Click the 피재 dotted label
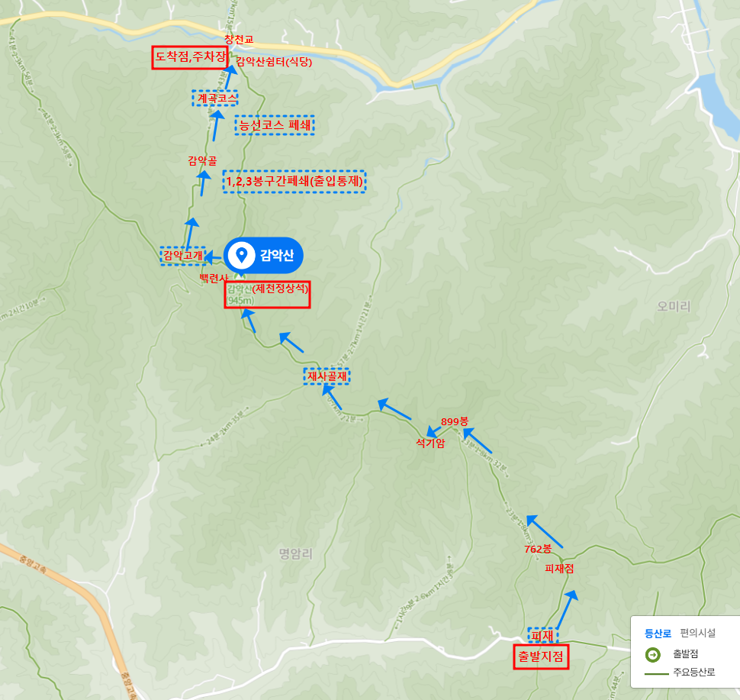Viewport: 740px width, 700px height. [x=542, y=636]
